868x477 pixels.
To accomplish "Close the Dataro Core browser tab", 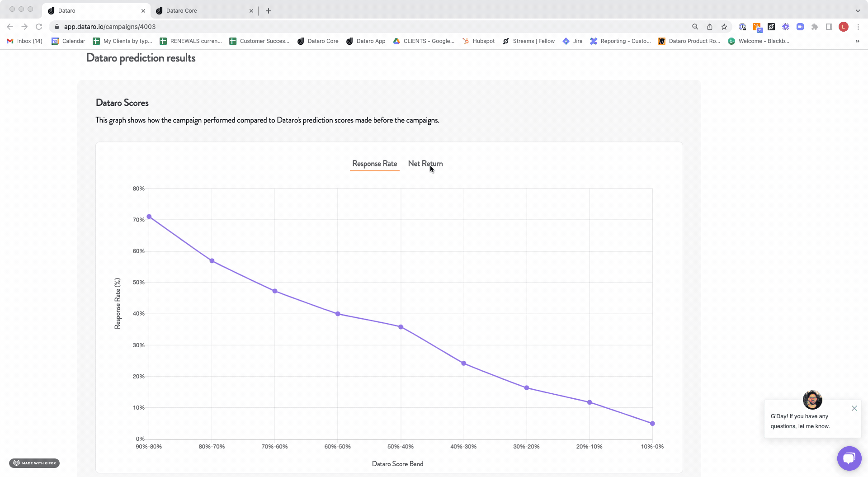I will (x=251, y=10).
